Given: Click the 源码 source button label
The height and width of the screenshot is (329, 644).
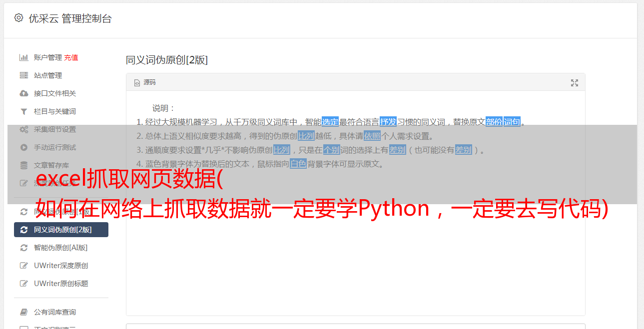Looking at the screenshot, I should (x=149, y=82).
